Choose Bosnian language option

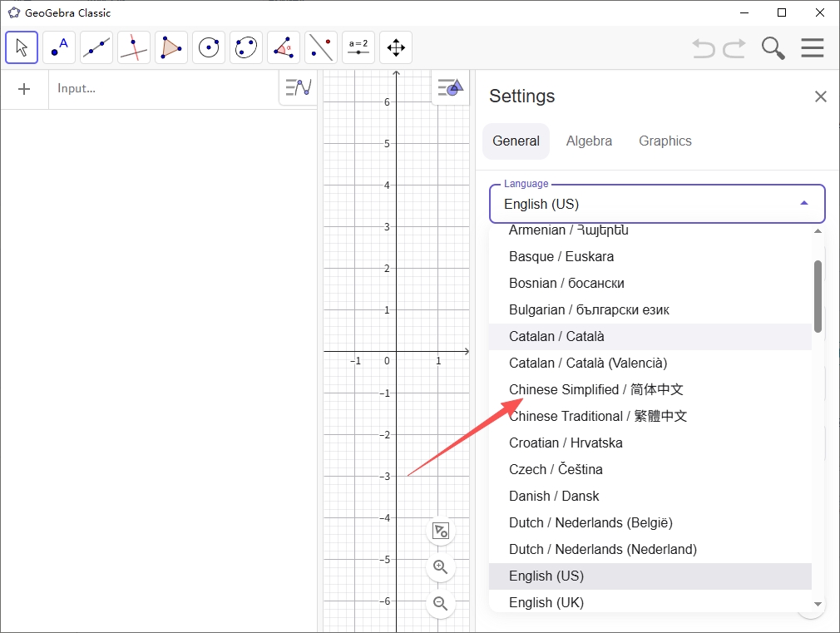pos(650,283)
